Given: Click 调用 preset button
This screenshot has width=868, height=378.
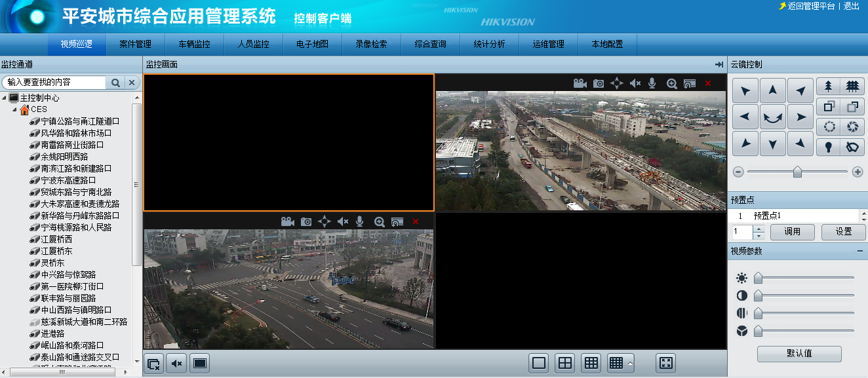Looking at the screenshot, I should pyautogui.click(x=792, y=232).
